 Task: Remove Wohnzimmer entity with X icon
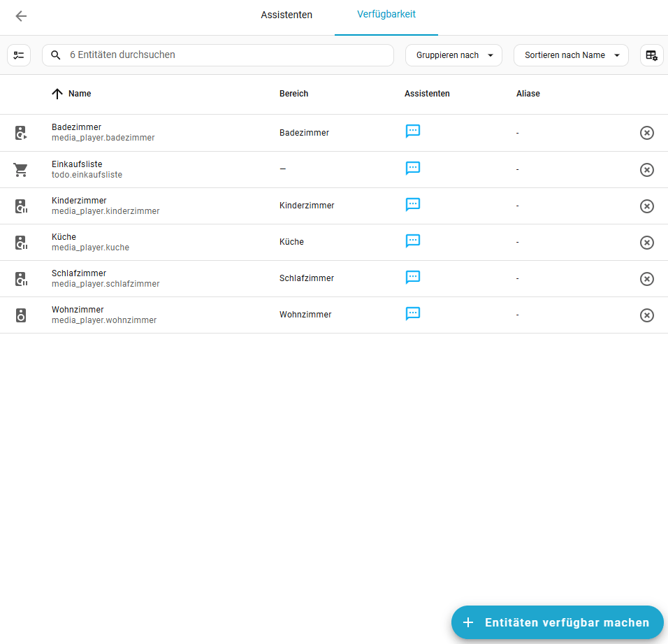point(647,315)
